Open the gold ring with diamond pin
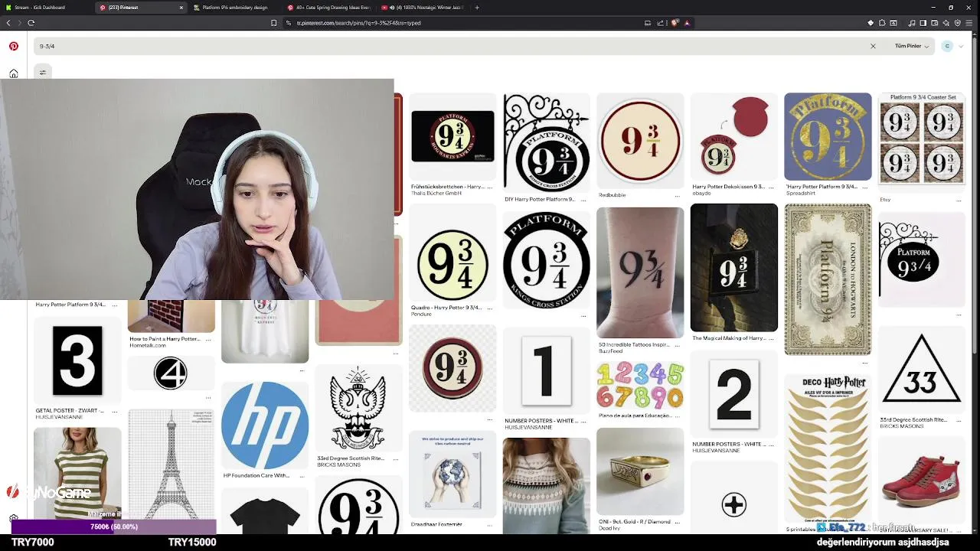Viewport: 980px width, 551px height. [640, 471]
